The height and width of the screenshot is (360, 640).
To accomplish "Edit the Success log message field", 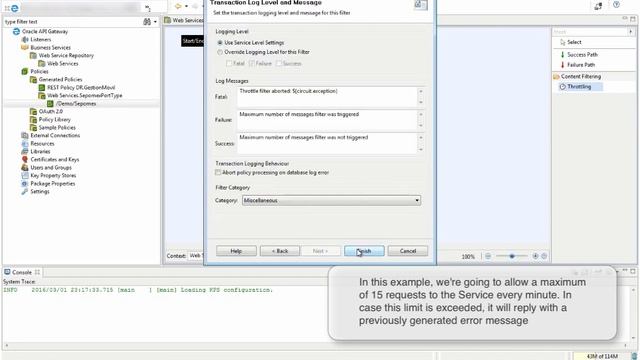I will pos(328,143).
